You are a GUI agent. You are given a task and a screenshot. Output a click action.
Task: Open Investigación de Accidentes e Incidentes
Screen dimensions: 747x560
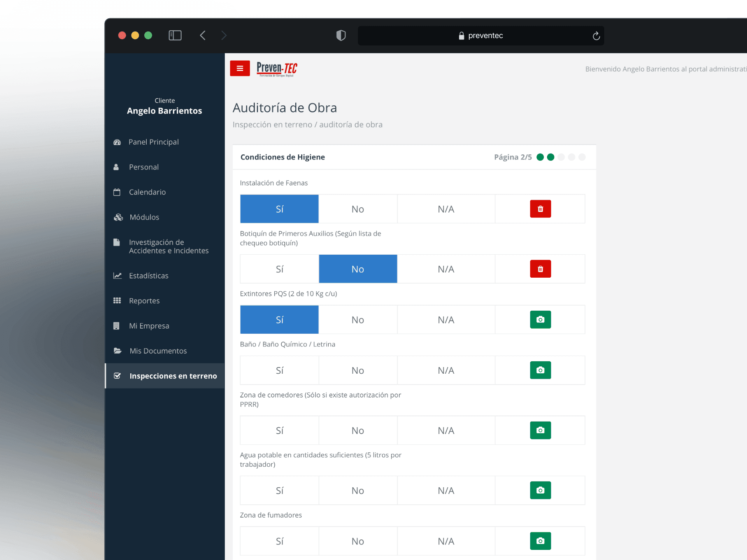pos(165,247)
